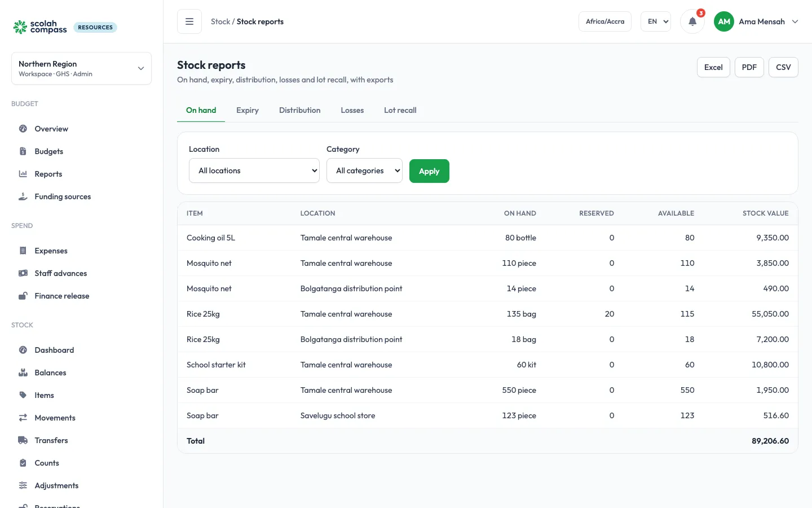Click the Overview icon in Budget section

click(x=23, y=129)
